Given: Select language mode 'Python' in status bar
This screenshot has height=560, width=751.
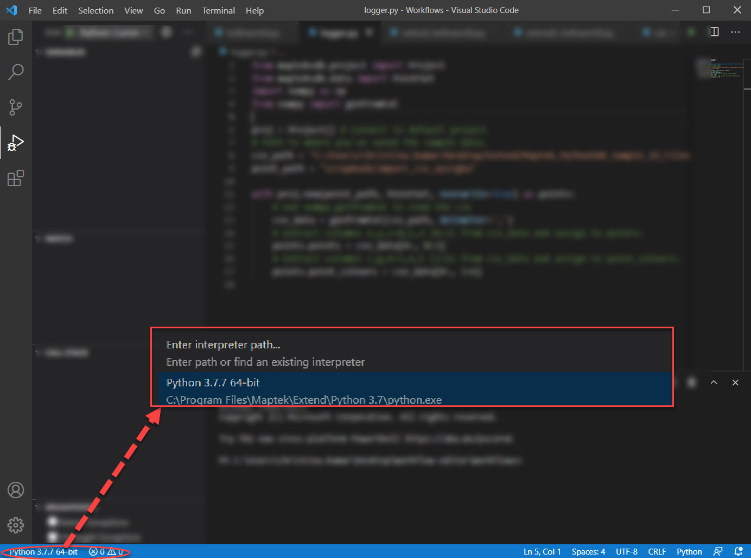Looking at the screenshot, I should [689, 552].
